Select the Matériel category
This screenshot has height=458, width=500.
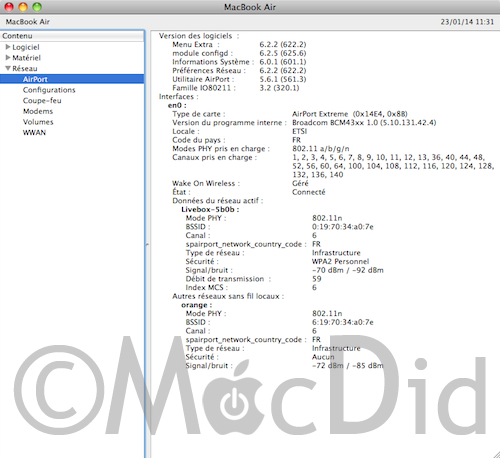(x=26, y=58)
